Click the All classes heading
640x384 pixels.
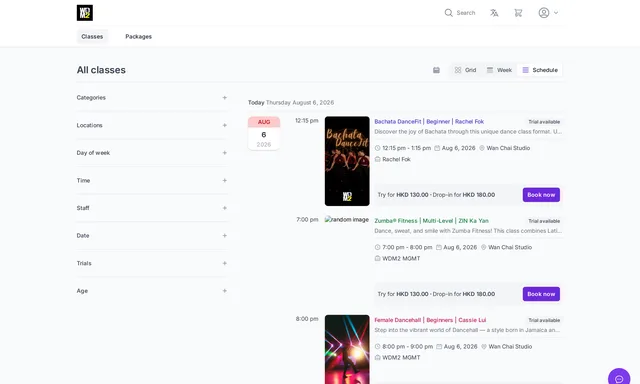[x=101, y=70]
